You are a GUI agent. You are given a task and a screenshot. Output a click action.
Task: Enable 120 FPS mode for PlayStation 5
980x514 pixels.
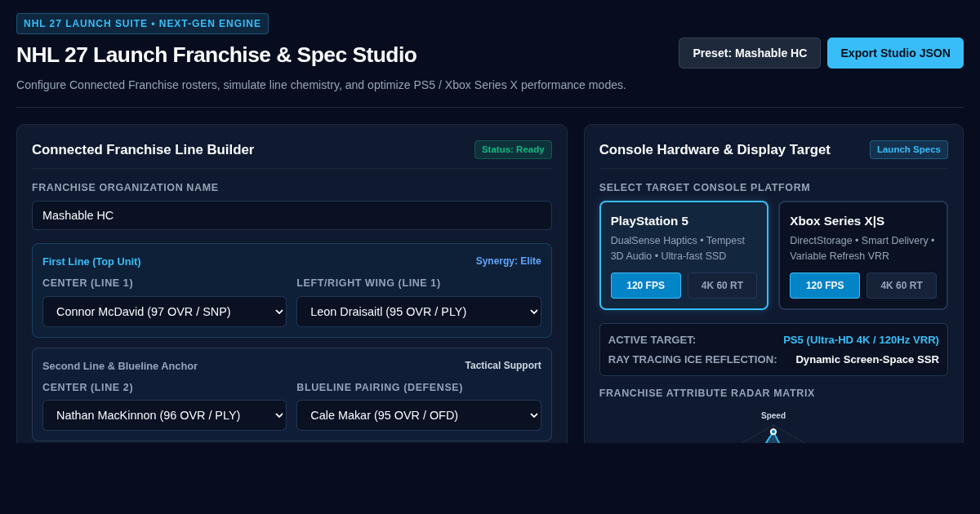pyautogui.click(x=645, y=286)
